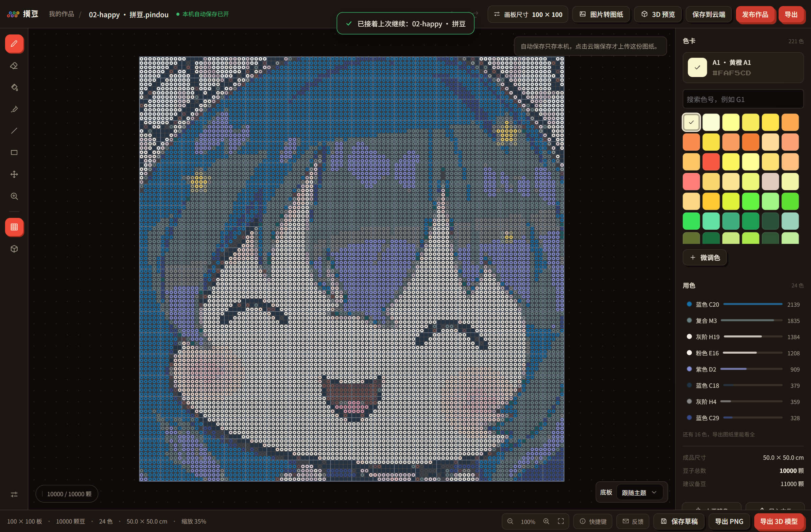This screenshot has height=532, width=811.
Task: Select 灰阶 H19 in the used colors list
Action: point(743,337)
